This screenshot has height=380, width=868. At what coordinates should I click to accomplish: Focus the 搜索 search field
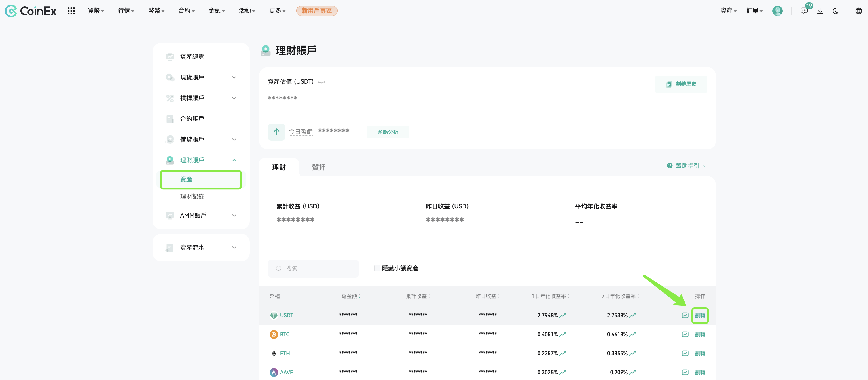coord(313,269)
